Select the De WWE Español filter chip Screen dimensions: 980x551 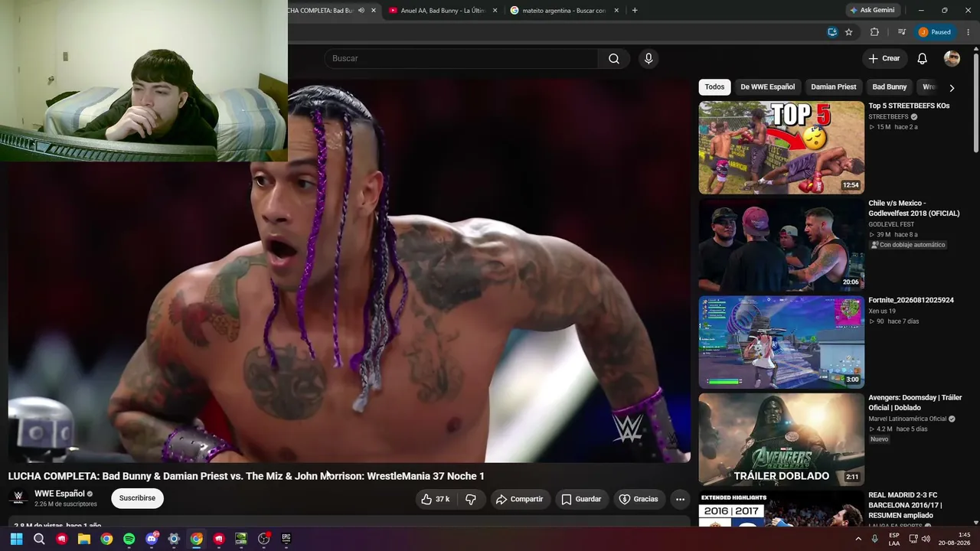pos(767,87)
